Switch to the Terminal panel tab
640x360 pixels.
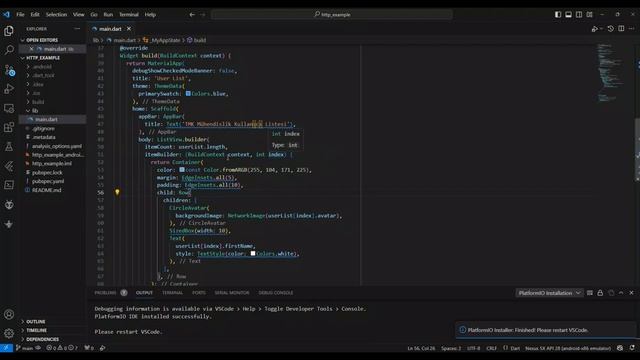(x=172, y=293)
